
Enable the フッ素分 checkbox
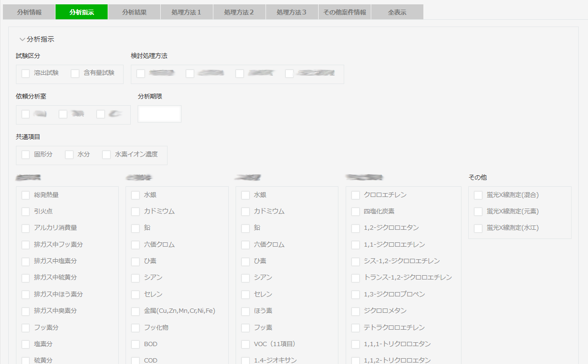(26, 328)
